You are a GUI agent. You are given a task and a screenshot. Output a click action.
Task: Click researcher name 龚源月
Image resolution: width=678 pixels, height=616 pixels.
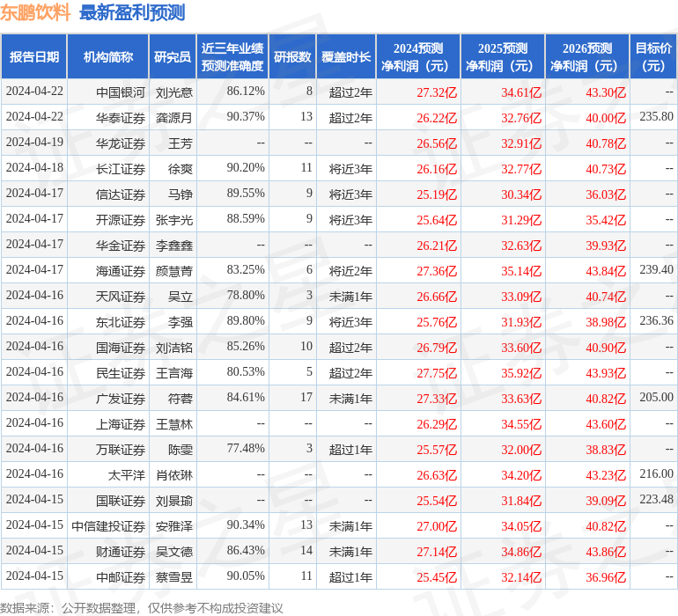173,118
